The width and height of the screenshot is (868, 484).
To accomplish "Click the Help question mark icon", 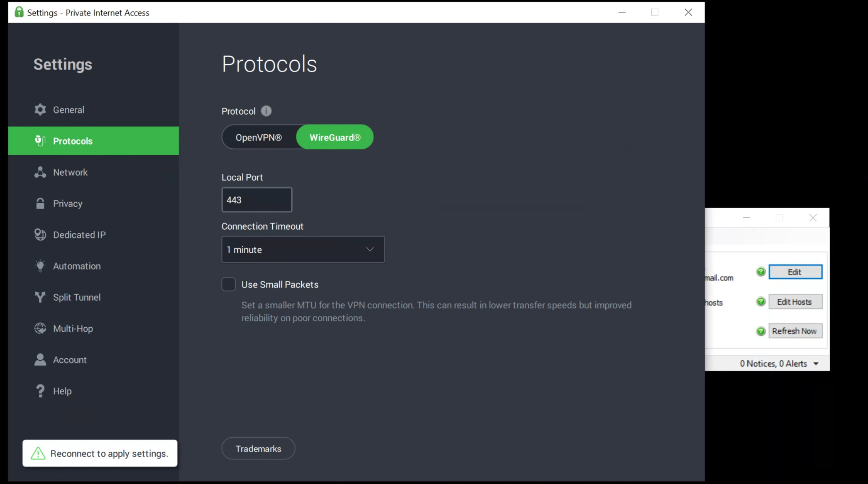I will pos(40,391).
